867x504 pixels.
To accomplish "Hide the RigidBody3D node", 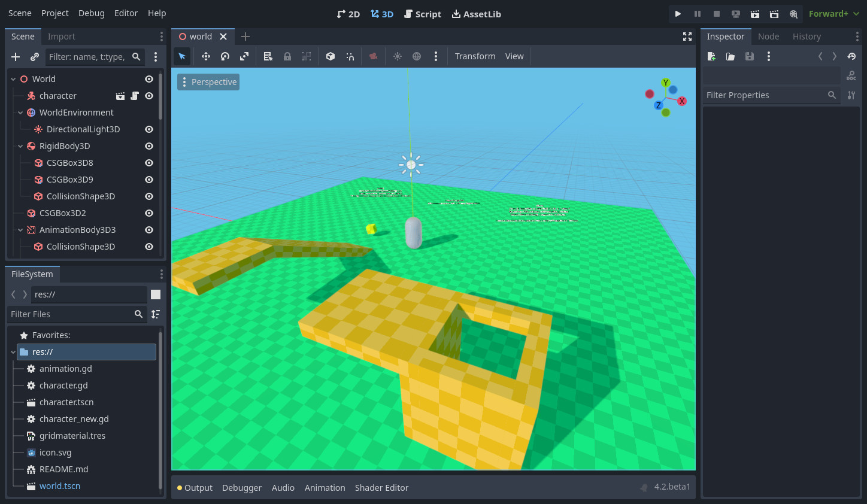I will tap(149, 146).
